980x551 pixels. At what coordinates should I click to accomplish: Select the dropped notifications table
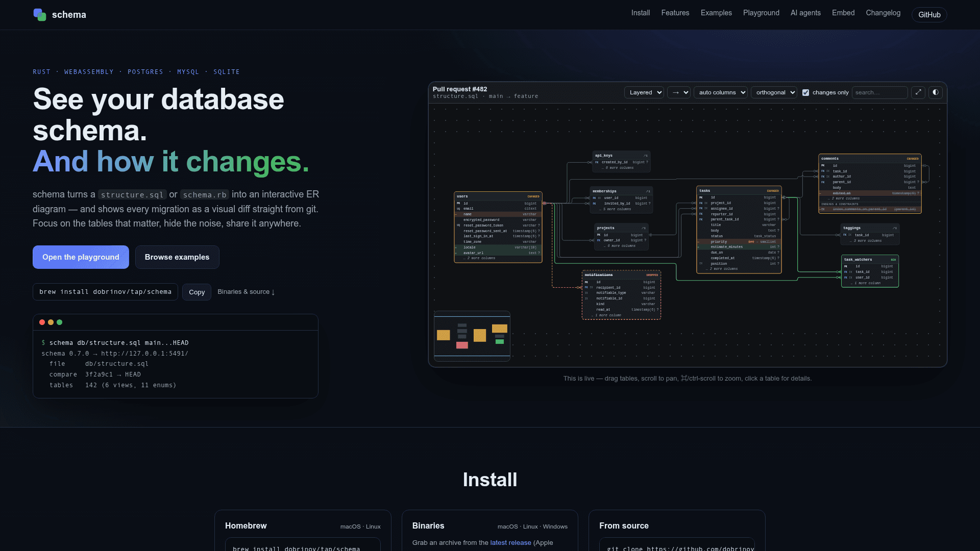(x=622, y=295)
